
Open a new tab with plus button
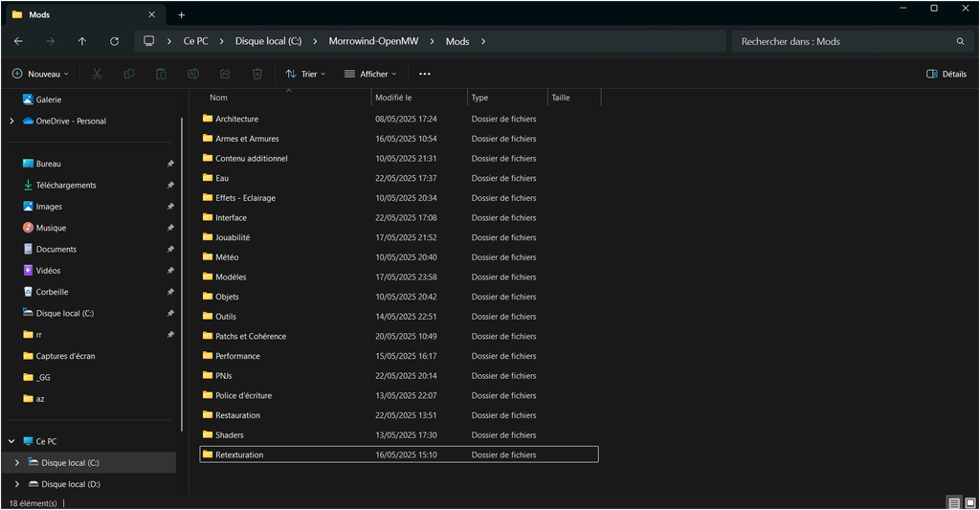(x=181, y=14)
